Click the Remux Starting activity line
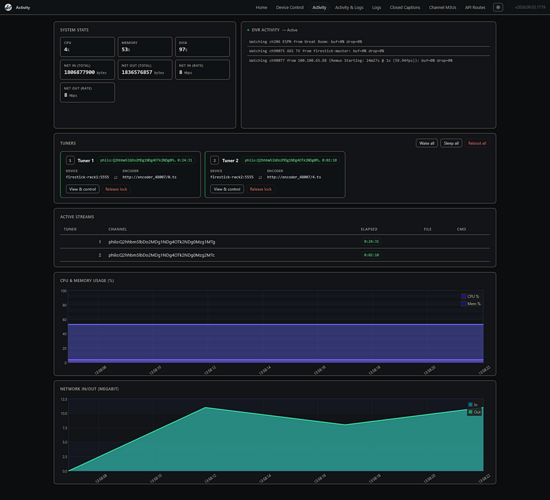The height and width of the screenshot is (500, 550). pyautogui.click(x=368, y=61)
